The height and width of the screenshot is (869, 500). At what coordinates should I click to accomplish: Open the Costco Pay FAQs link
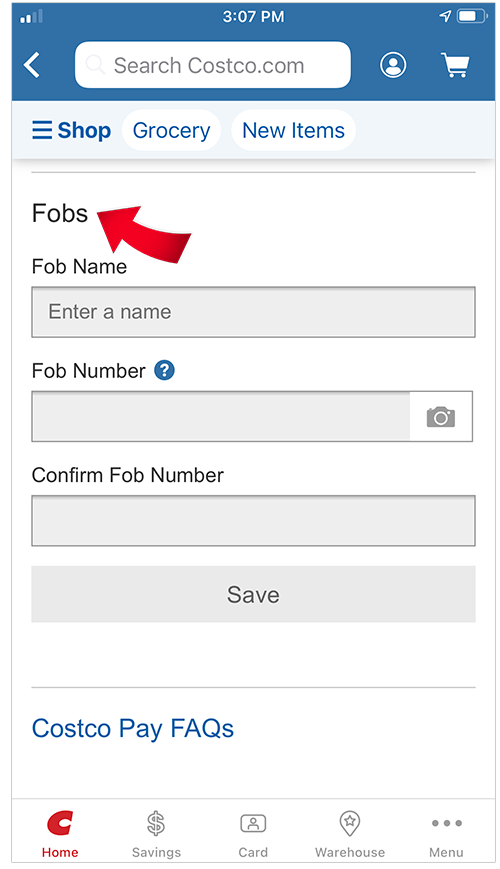click(x=132, y=728)
